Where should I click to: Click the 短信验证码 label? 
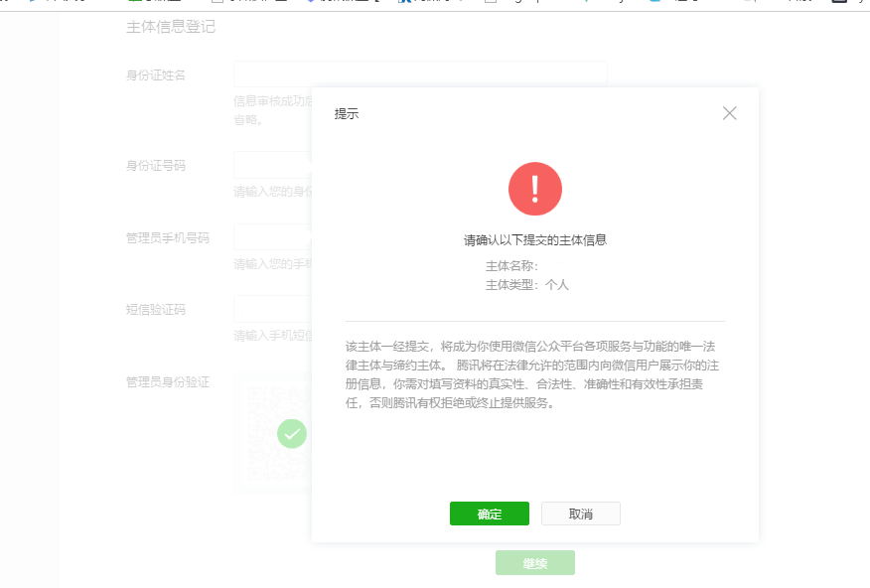click(x=156, y=310)
